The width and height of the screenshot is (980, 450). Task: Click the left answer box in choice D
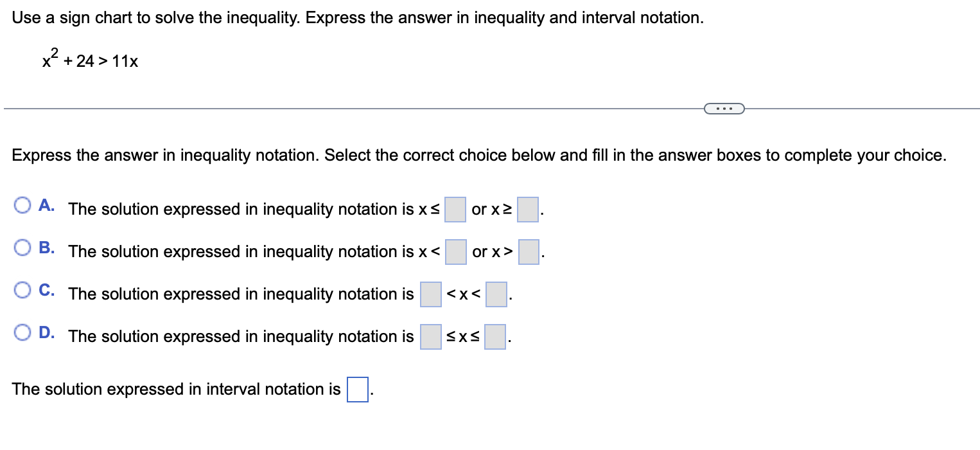coord(431,337)
